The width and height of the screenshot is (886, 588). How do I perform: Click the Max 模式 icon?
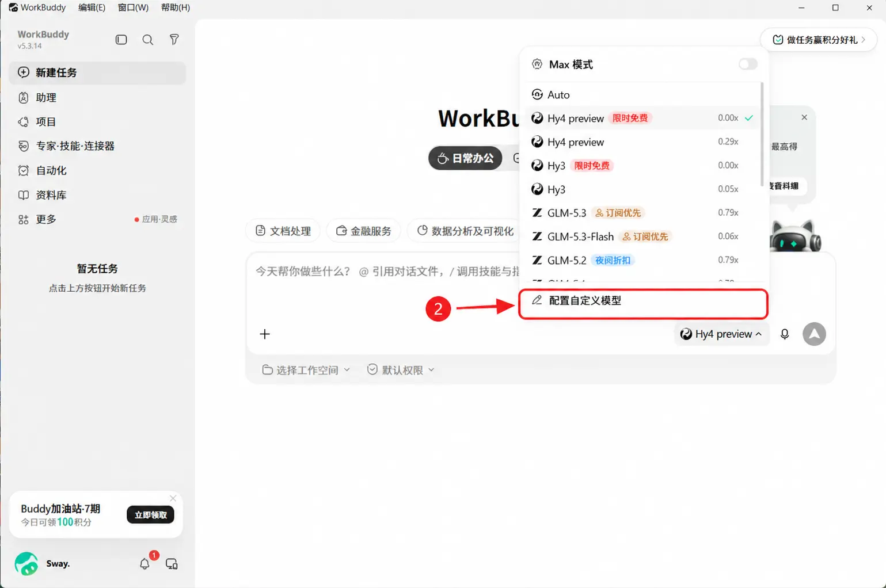click(537, 64)
